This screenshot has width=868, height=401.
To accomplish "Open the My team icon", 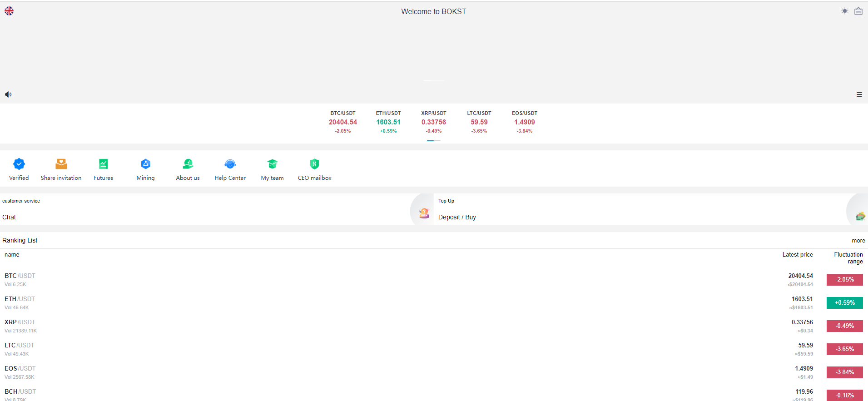I will (x=272, y=164).
